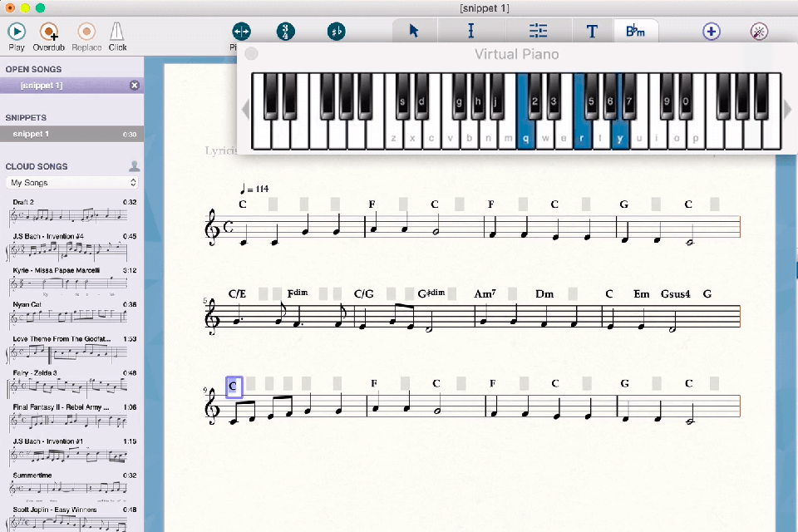
Task: Select the transpose arrows tool
Action: [240, 31]
